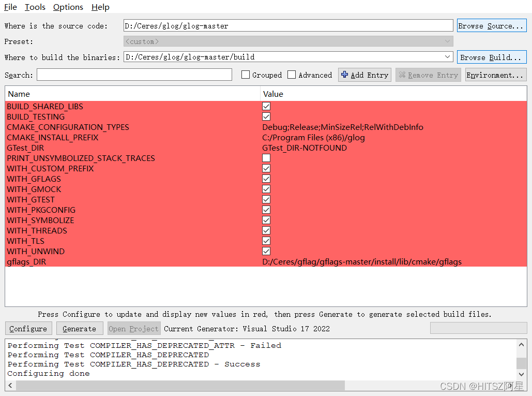Viewport: 532px width, 396px height.
Task: Click Browse Source button
Action: point(491,26)
